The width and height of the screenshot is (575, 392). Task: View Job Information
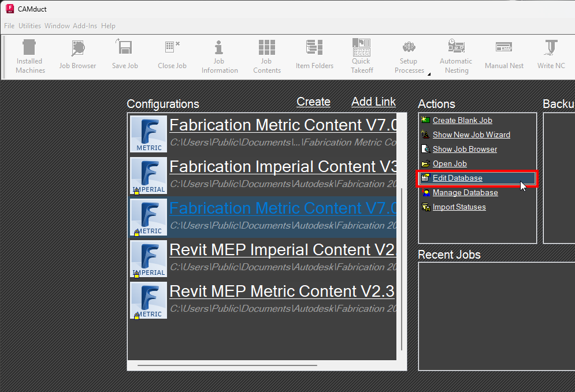219,55
